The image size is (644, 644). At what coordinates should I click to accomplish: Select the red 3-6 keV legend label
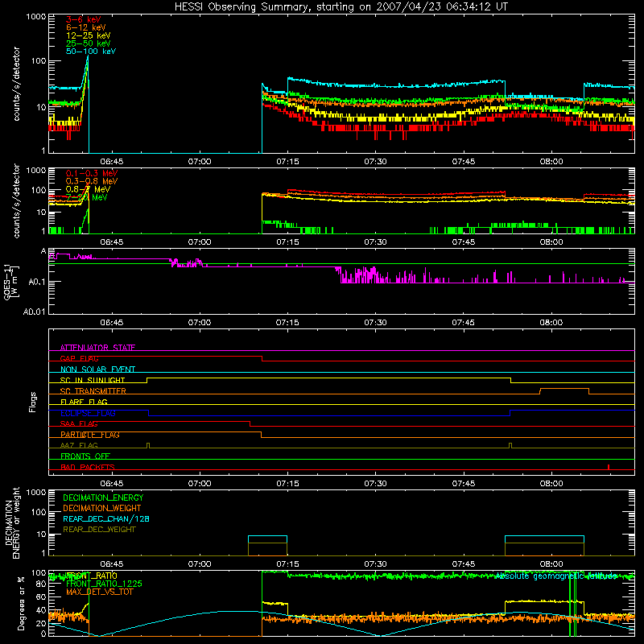84,19
